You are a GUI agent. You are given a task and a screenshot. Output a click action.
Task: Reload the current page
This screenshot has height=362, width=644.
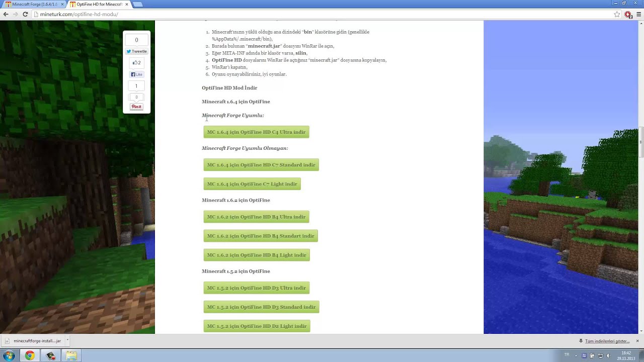pos(25,14)
